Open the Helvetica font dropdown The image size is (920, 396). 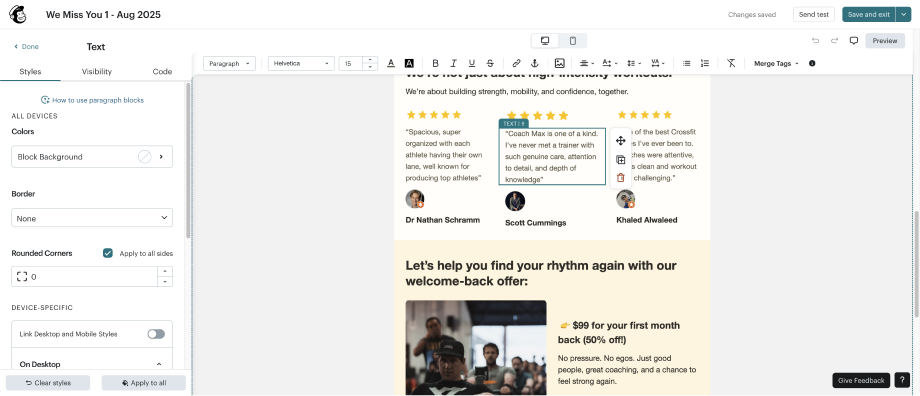pyautogui.click(x=301, y=63)
